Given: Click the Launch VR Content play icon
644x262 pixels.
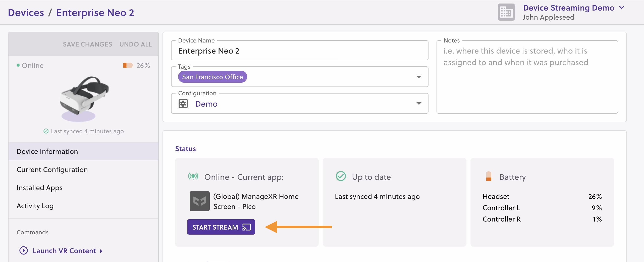Looking at the screenshot, I should [24, 250].
